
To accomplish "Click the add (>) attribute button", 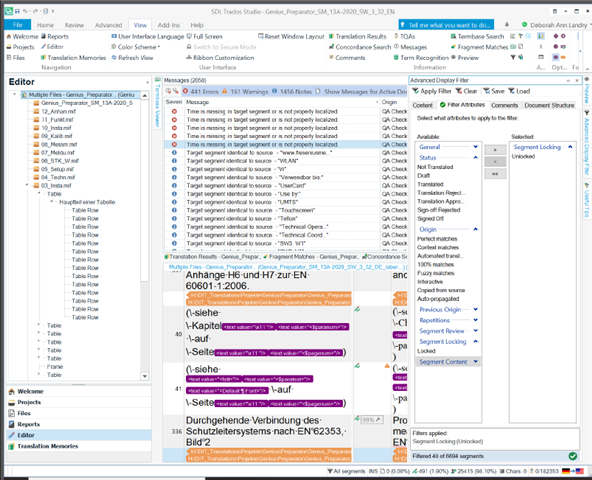I will 495,150.
